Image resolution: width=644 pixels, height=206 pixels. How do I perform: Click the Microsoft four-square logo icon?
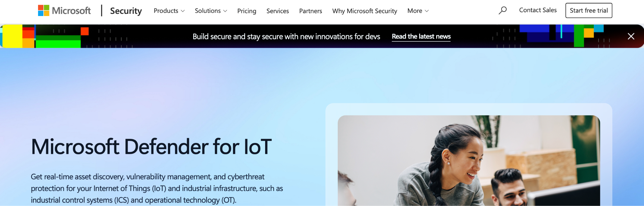[x=43, y=10]
